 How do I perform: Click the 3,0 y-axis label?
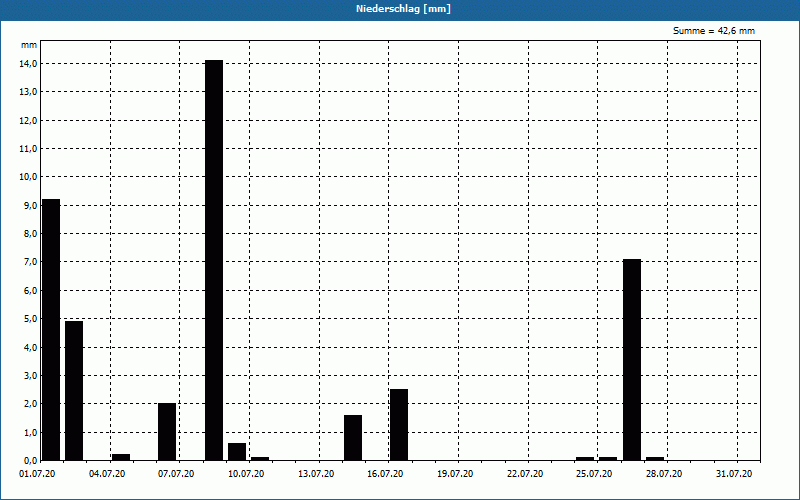point(29,376)
